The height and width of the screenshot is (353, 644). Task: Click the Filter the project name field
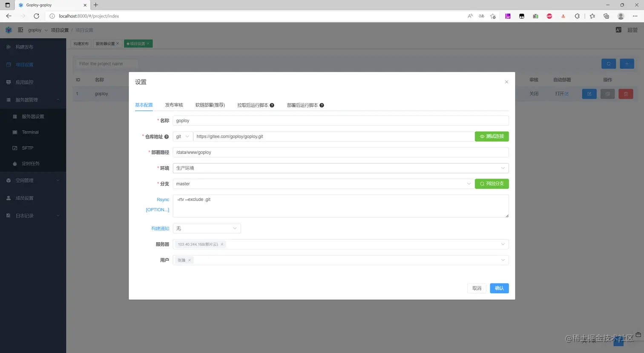tap(107, 64)
